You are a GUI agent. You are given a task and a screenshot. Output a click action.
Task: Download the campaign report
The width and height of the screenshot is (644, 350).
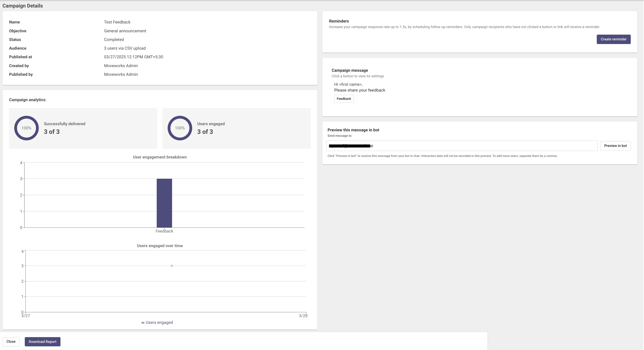[x=42, y=342]
